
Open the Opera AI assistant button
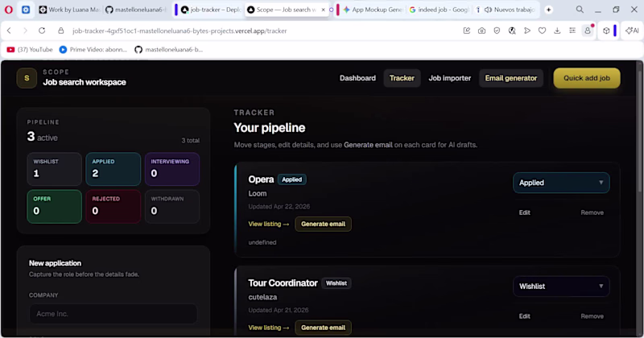(629, 31)
